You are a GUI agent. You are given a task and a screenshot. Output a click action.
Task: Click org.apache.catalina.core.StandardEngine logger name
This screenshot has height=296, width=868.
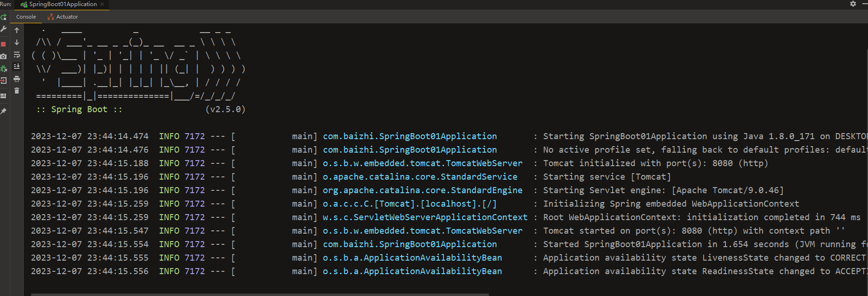tap(423, 190)
